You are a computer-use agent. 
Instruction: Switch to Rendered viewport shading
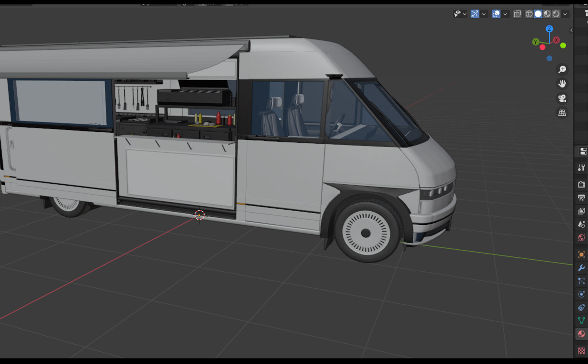click(556, 14)
